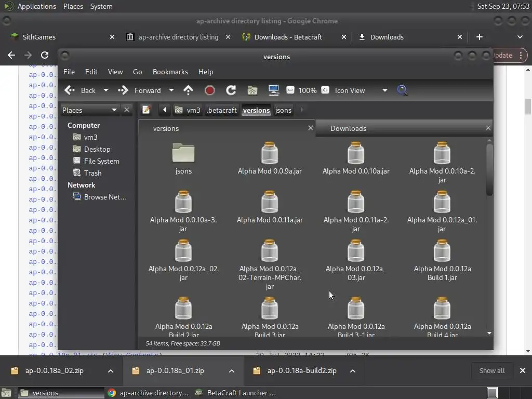This screenshot has width=532, height=399.
Task: Go up to the parent folder
Action: (188, 90)
